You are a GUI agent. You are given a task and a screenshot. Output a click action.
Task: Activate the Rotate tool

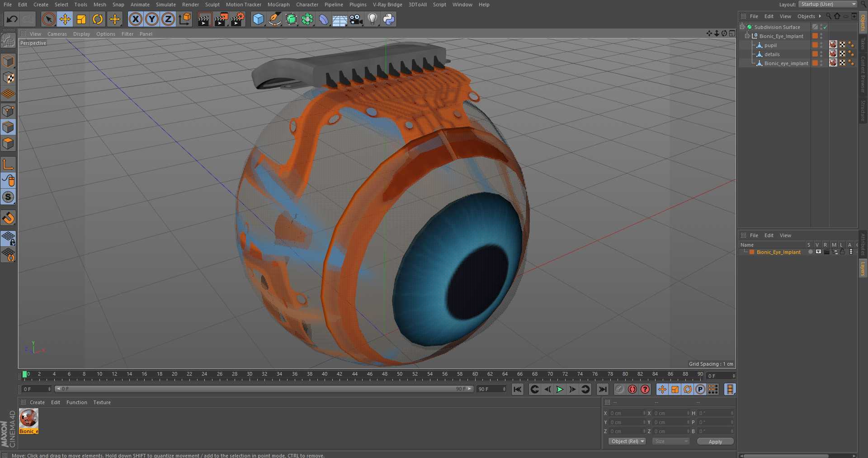(x=98, y=19)
